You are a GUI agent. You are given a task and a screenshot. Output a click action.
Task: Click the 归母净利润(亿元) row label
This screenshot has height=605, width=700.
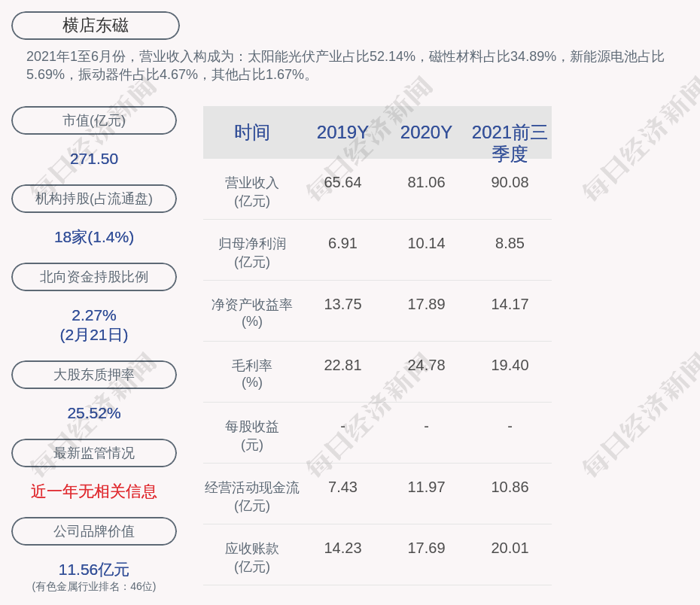point(252,253)
